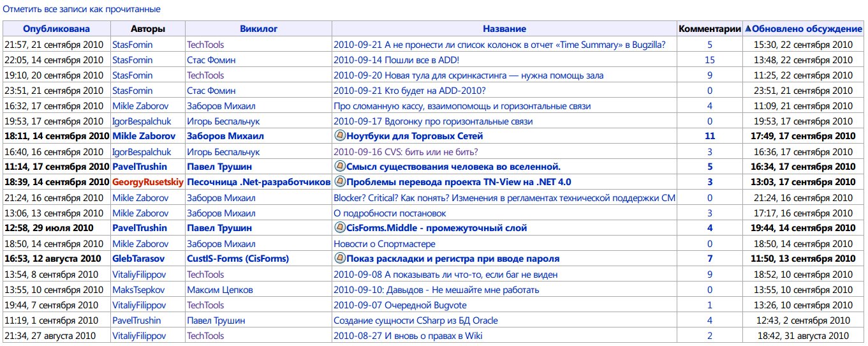The image size is (868, 346).
Task: Open 'Игорь Беспальчук' wikilog in Вдогонку row
Action: [x=223, y=121]
